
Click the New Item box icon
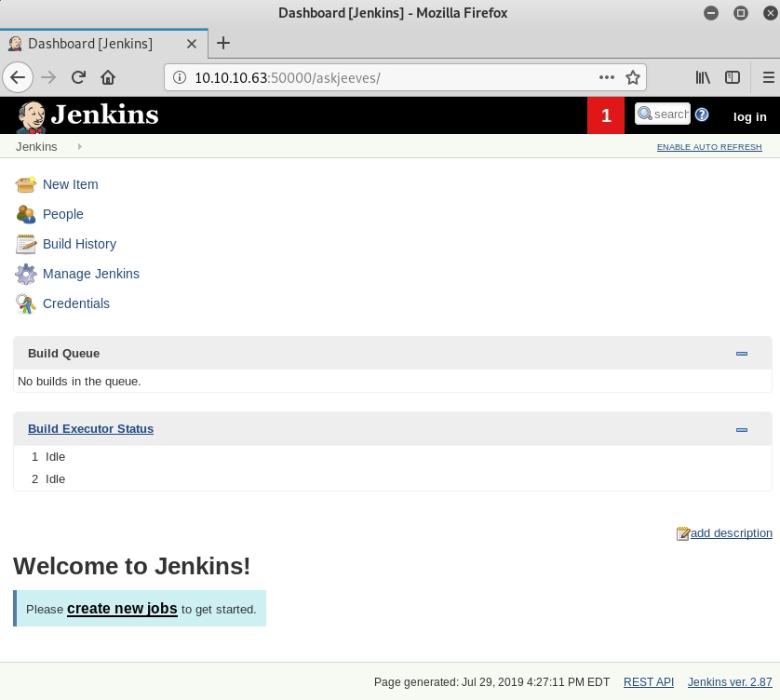(25, 184)
